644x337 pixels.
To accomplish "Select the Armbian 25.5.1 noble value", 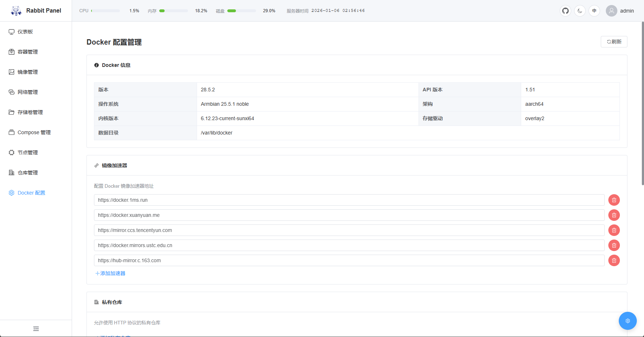I will [225, 104].
